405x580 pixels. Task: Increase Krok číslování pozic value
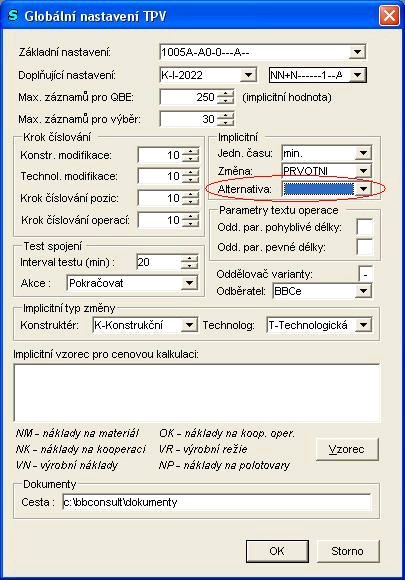(191, 195)
